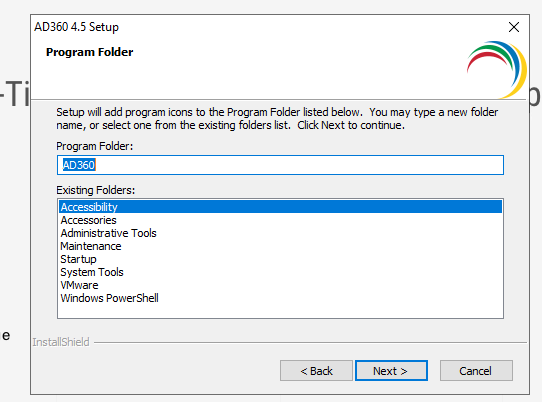The image size is (542, 402).
Task: Select Accessibility in Existing Folders list
Action: pos(280,207)
